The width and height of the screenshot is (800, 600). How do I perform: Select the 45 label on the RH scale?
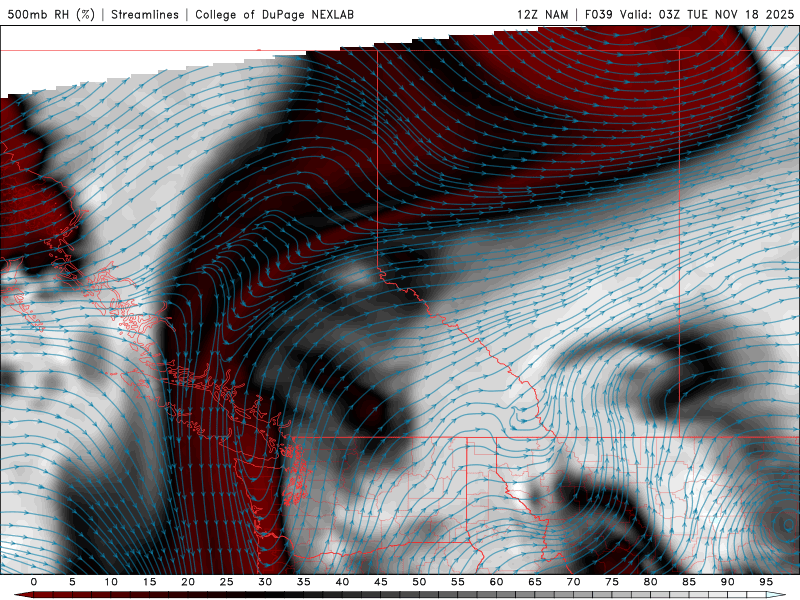tap(381, 582)
